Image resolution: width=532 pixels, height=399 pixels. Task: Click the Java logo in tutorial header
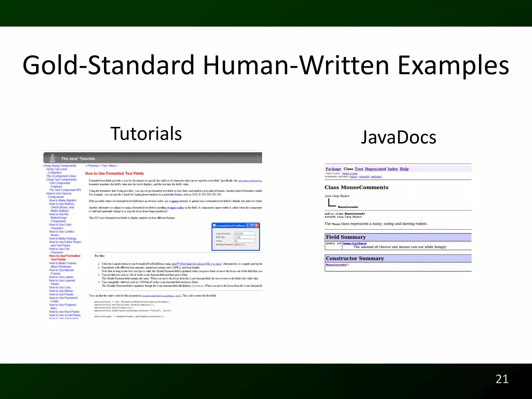click(x=53, y=158)
